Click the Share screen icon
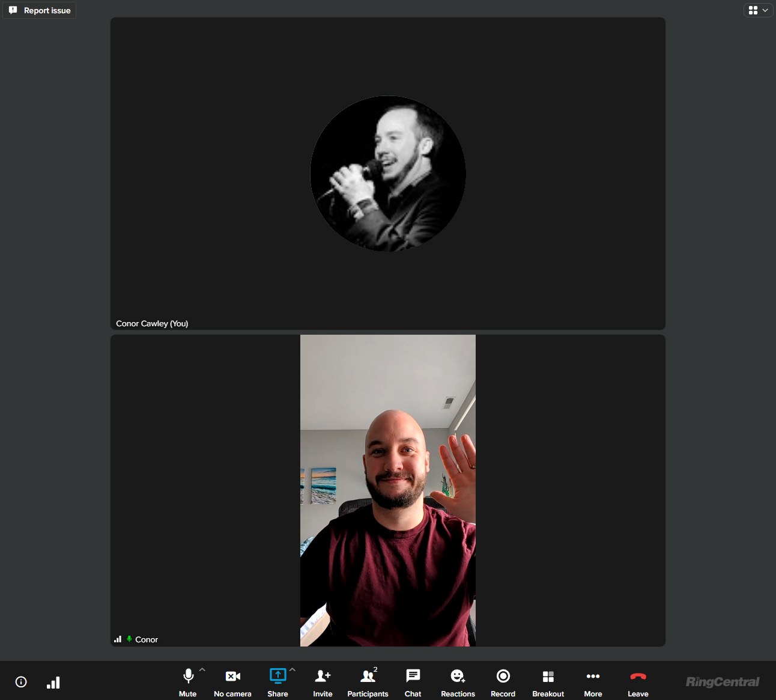This screenshot has height=700, width=776. (277, 676)
